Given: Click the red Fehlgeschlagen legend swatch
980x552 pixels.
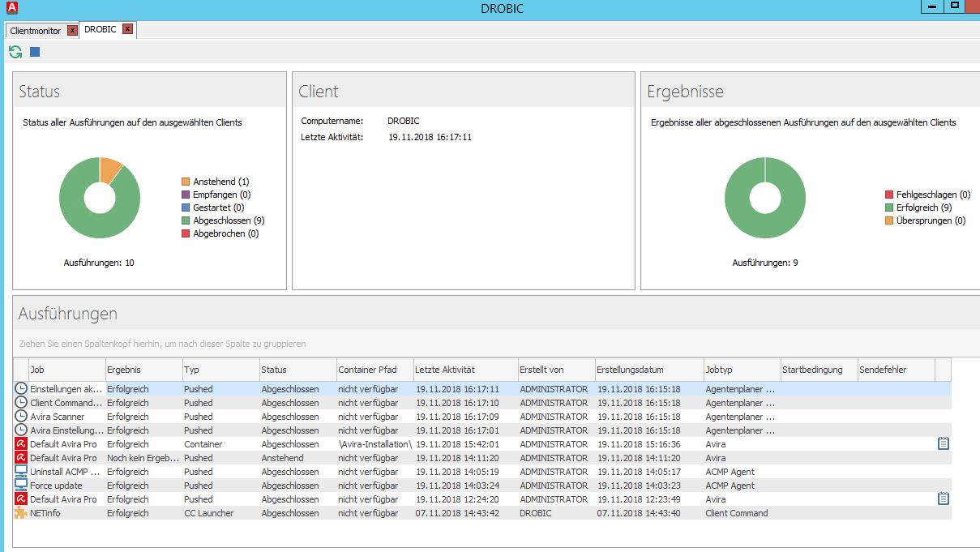Looking at the screenshot, I should [889, 195].
